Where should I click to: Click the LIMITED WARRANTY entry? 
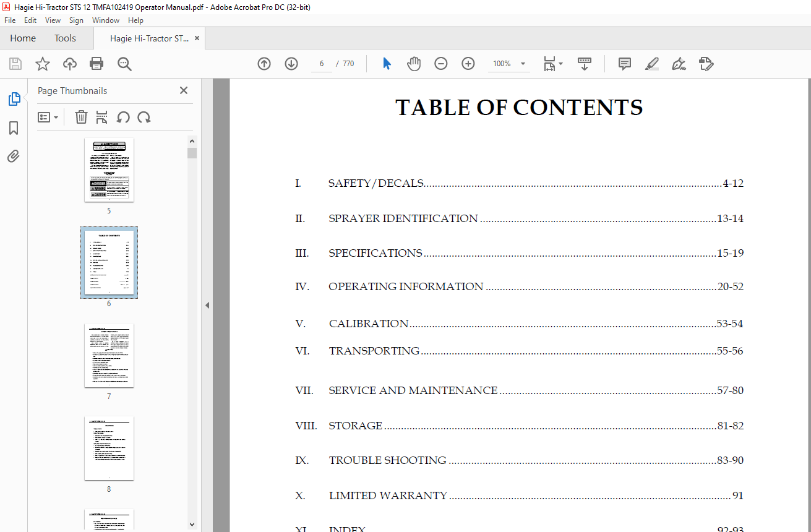coord(519,496)
